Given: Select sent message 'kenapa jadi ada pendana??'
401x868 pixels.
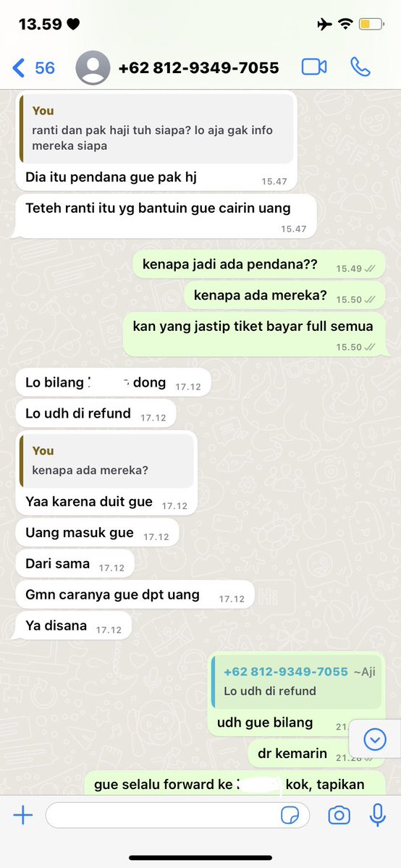Looking at the screenshot, I should [259, 265].
